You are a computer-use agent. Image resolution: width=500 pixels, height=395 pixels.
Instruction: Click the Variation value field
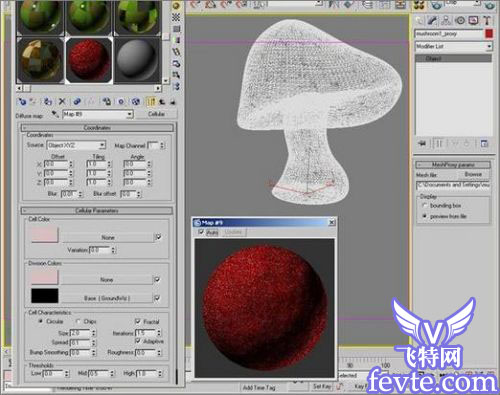(99, 250)
